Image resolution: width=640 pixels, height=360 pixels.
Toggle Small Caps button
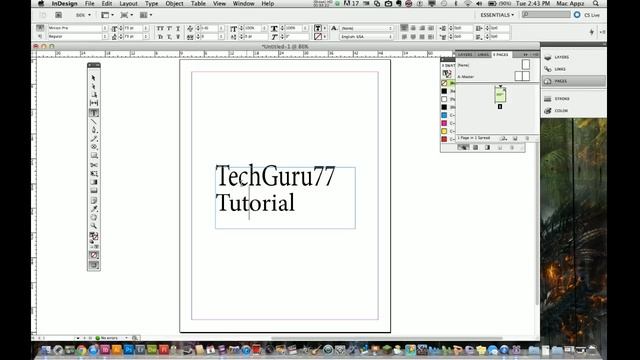(160, 37)
